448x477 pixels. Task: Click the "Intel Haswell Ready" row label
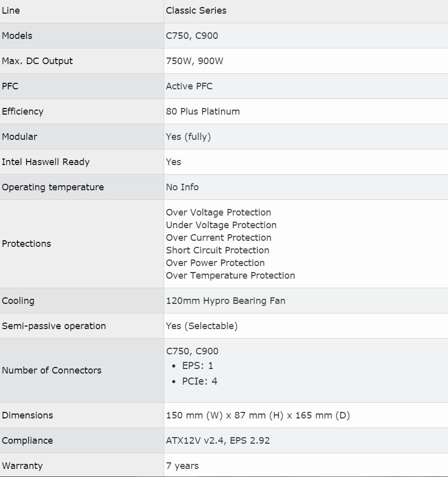[x=45, y=162]
